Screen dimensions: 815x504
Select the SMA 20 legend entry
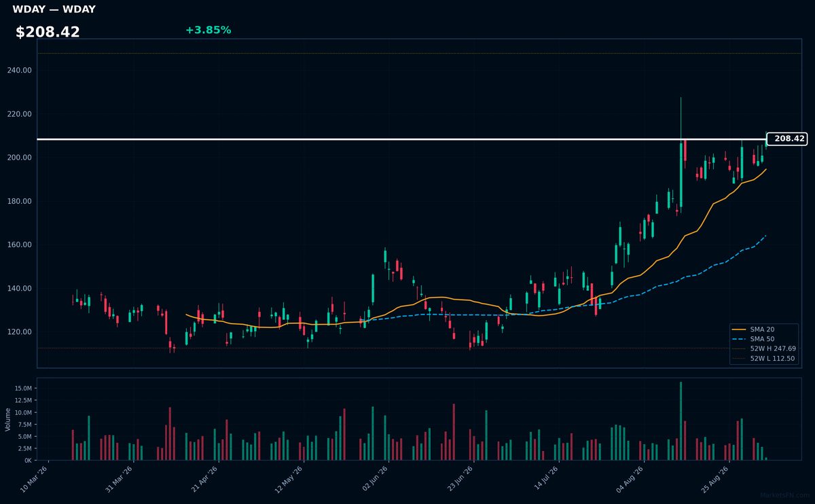[762, 329]
